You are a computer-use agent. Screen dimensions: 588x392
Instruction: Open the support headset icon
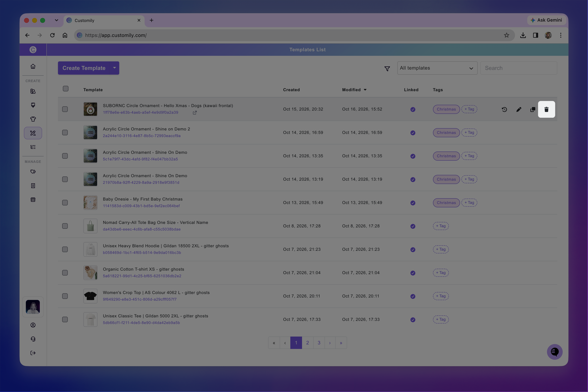pos(33,339)
